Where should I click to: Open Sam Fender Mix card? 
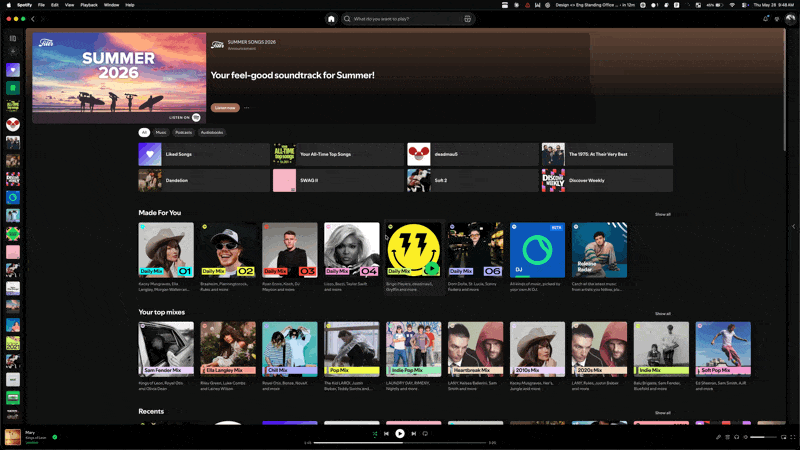[x=166, y=357]
